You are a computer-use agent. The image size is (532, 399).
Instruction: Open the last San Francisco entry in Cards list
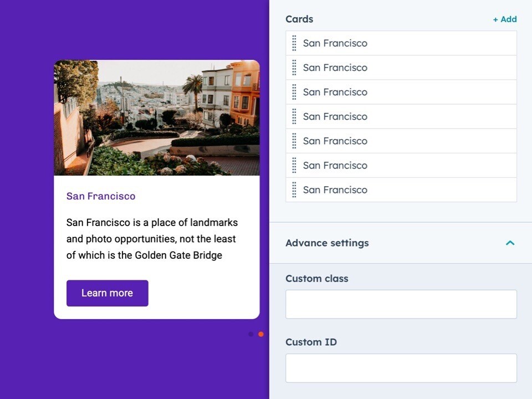click(x=335, y=190)
